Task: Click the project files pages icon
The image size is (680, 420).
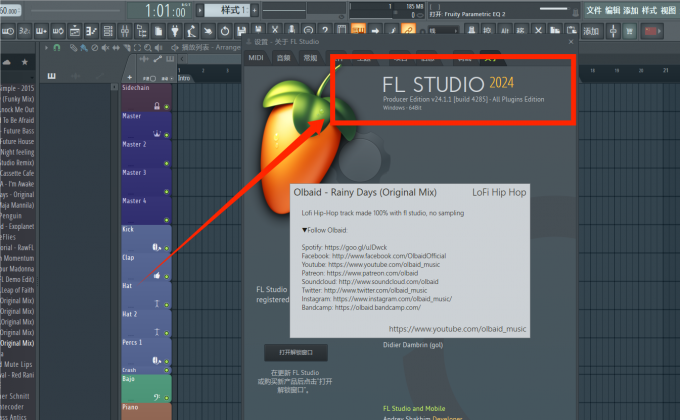Action: click(158, 31)
